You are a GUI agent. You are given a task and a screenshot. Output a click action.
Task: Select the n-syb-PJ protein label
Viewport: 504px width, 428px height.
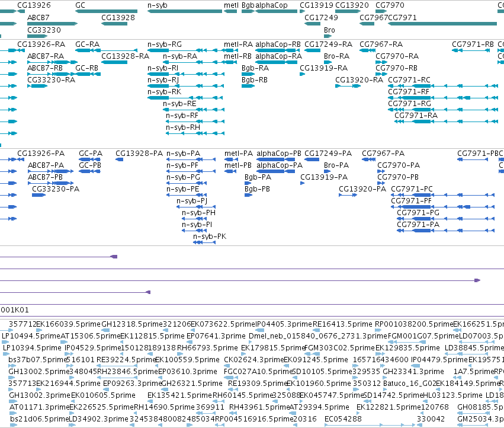(192, 201)
